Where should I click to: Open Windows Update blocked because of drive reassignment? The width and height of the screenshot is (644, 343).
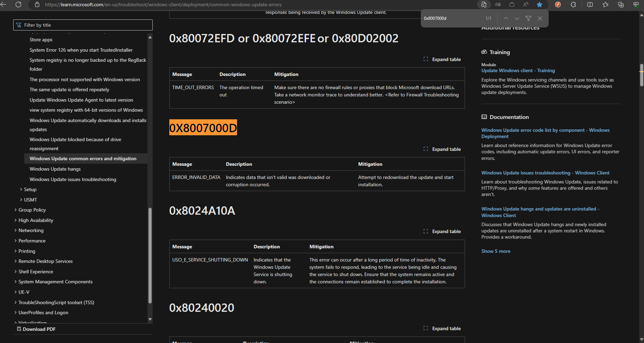pos(75,144)
